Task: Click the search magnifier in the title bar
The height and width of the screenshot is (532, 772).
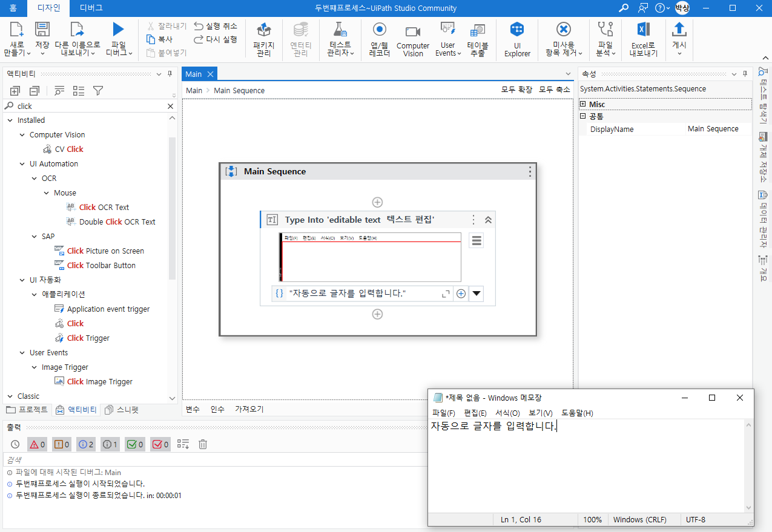Action: pyautogui.click(x=623, y=8)
